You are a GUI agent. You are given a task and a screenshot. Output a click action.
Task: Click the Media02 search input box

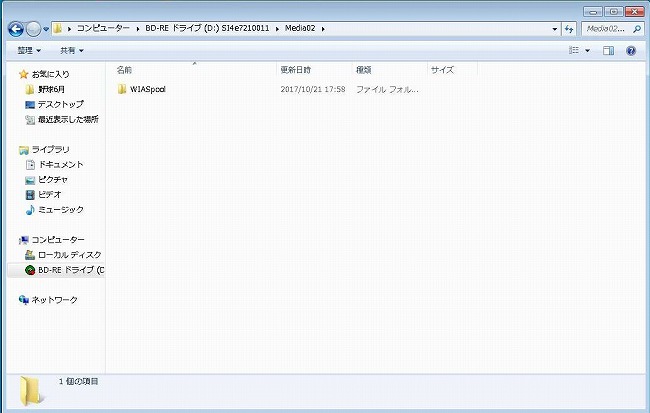(x=606, y=28)
